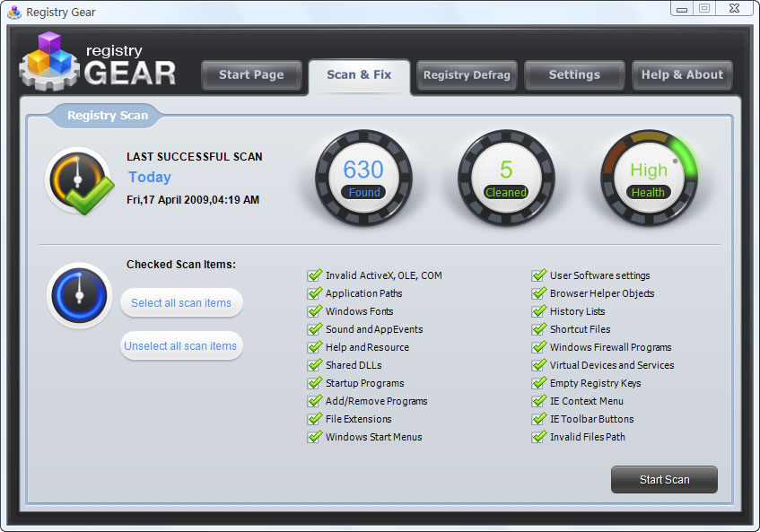Uncheck Invalid ActiveX, OLE, COM
This screenshot has width=760, height=532.
315,275
